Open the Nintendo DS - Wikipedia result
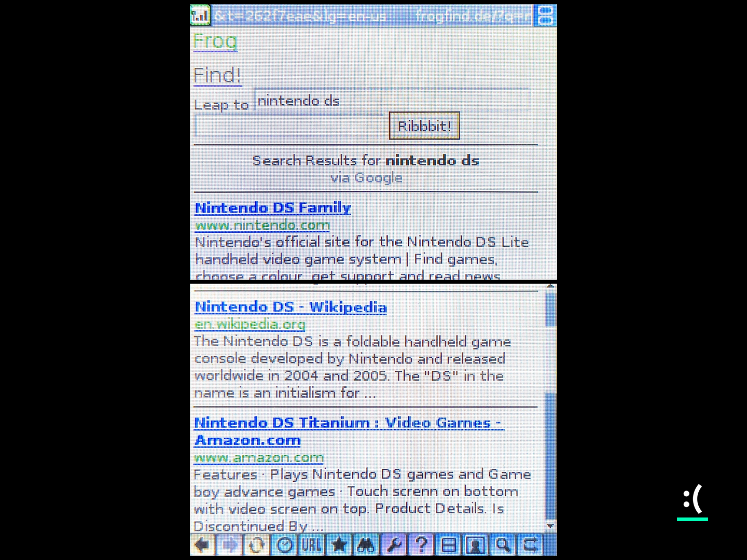This screenshot has width=747, height=560. click(x=291, y=307)
